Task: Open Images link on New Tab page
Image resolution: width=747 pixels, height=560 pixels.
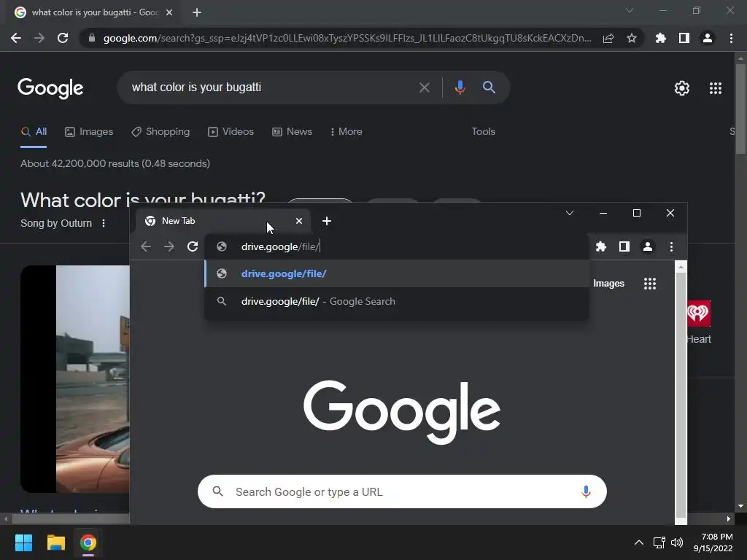Action: pos(608,284)
